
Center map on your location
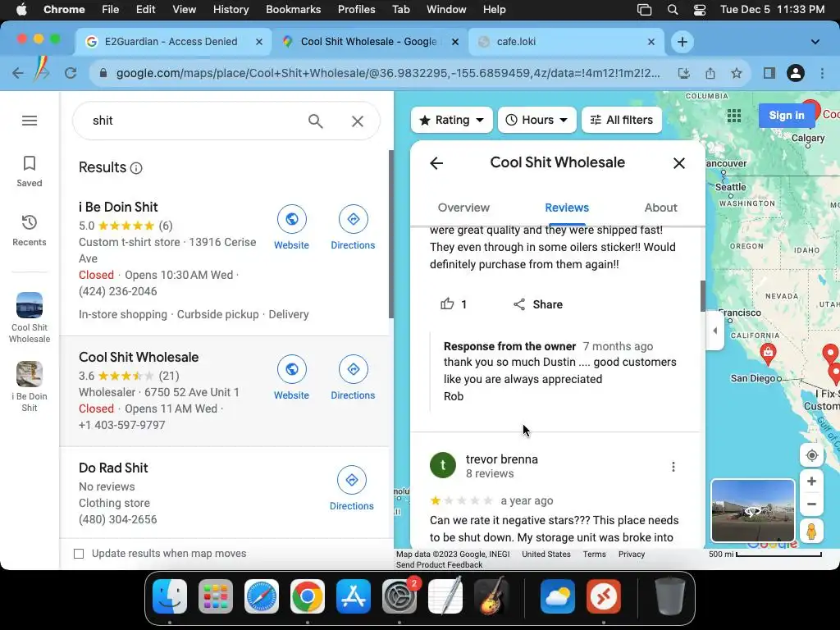(x=811, y=455)
